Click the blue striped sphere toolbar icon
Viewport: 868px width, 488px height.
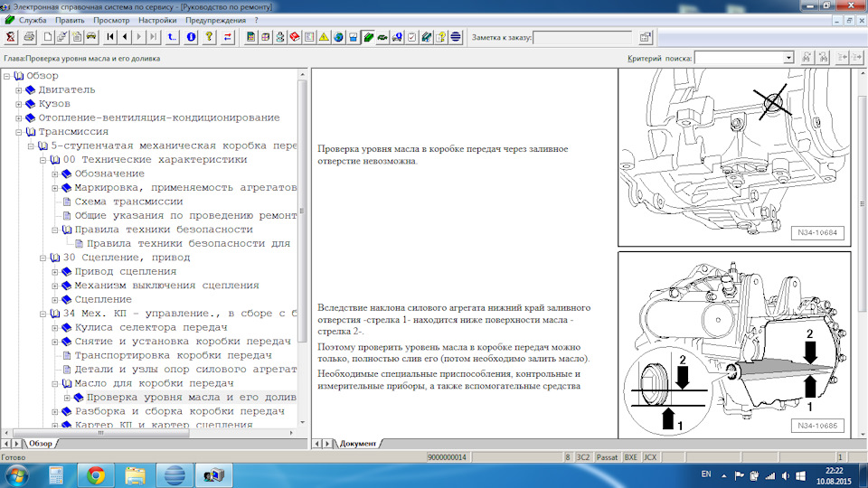(x=456, y=37)
